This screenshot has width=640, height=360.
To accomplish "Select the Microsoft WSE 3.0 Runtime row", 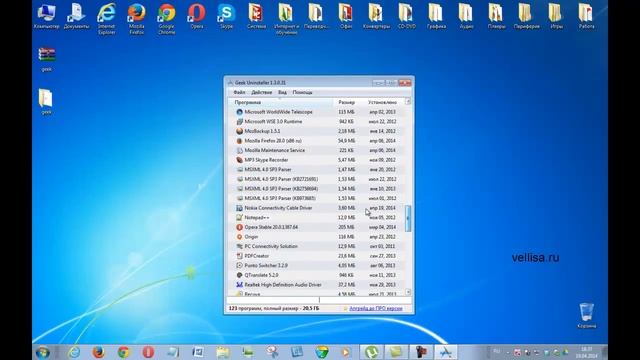I will [316, 122].
